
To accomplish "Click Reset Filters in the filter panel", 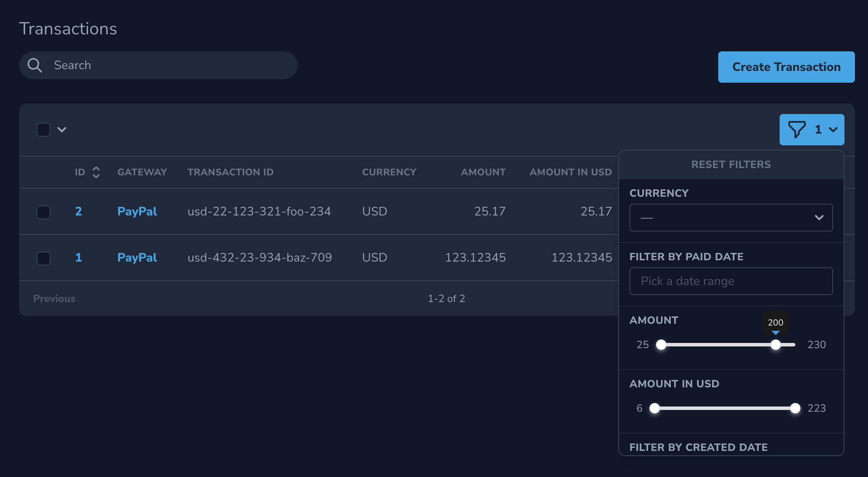I will click(731, 165).
